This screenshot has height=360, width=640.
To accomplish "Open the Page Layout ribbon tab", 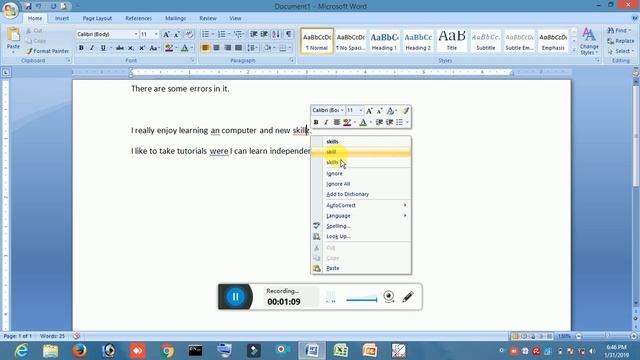I will click(x=97, y=18).
